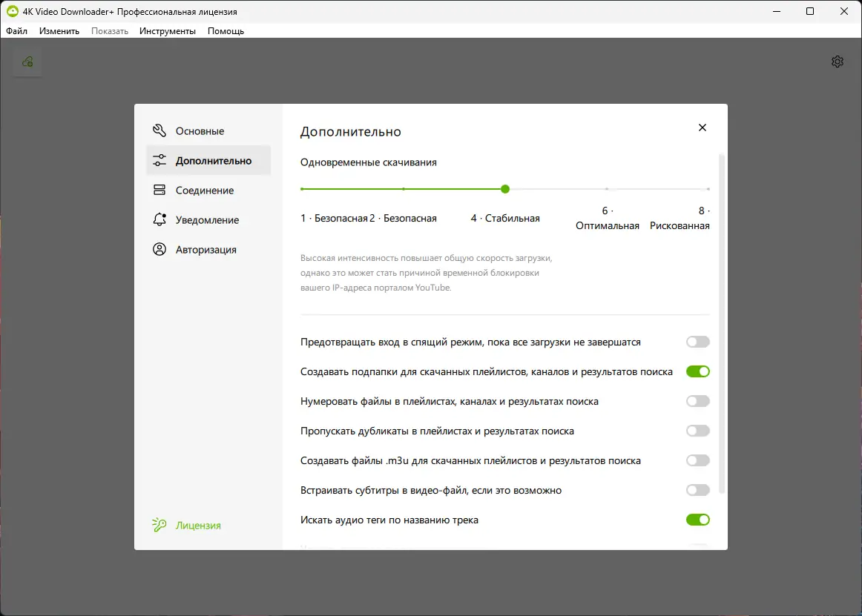862x616 pixels.
Task: Click the Соединение server icon
Action: (x=159, y=190)
